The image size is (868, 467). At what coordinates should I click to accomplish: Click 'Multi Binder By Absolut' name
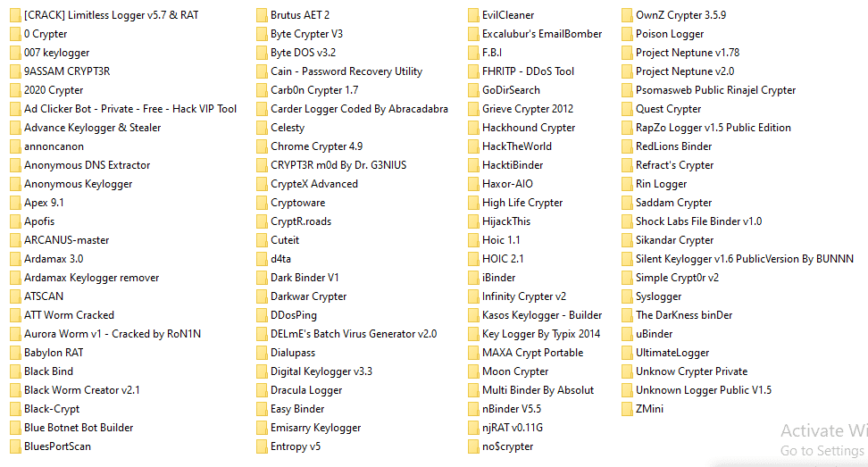click(538, 390)
